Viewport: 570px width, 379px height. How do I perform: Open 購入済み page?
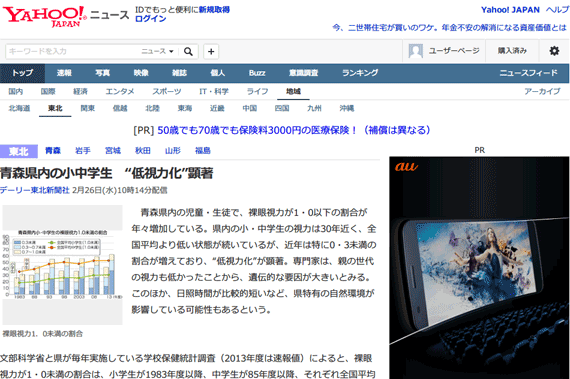click(512, 51)
